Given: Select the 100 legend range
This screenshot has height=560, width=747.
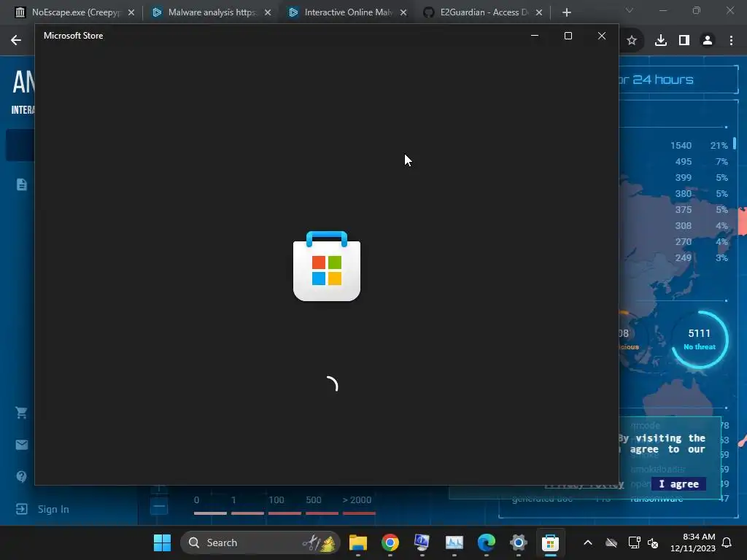Looking at the screenshot, I should coord(285,505).
